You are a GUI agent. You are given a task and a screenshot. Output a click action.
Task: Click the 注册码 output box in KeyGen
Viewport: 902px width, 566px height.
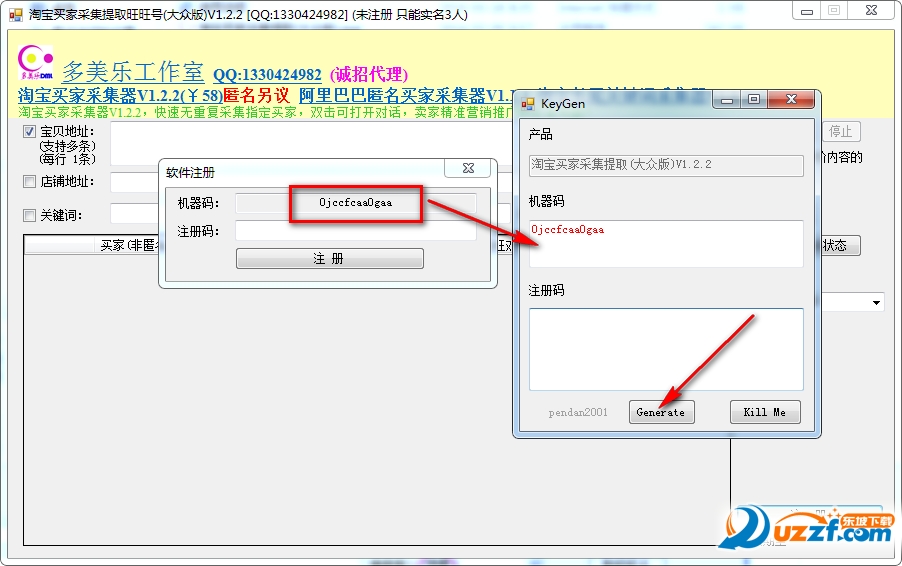click(666, 349)
